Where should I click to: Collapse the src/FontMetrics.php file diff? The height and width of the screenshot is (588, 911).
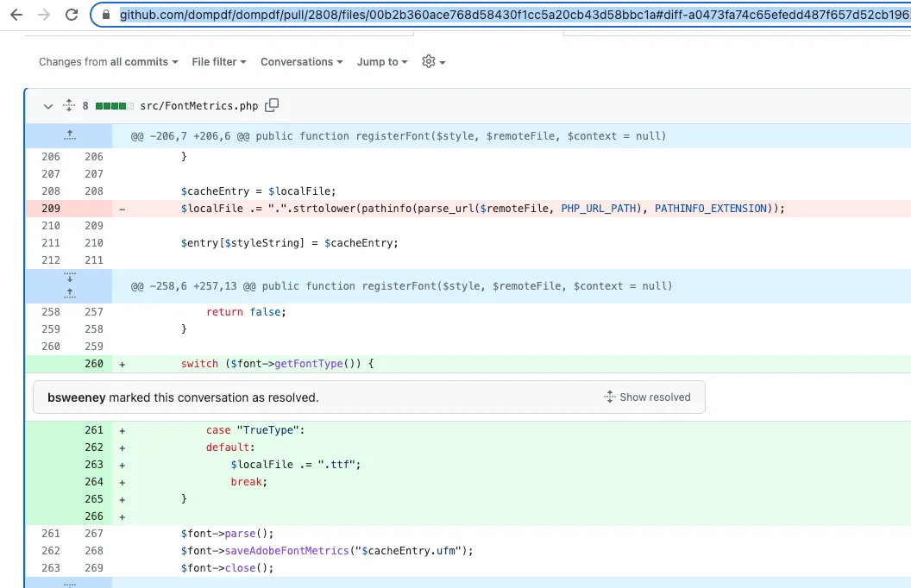pos(48,106)
